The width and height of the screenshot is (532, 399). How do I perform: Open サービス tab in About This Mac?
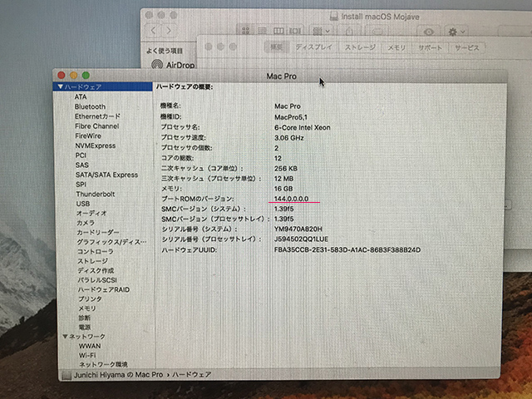467,47
